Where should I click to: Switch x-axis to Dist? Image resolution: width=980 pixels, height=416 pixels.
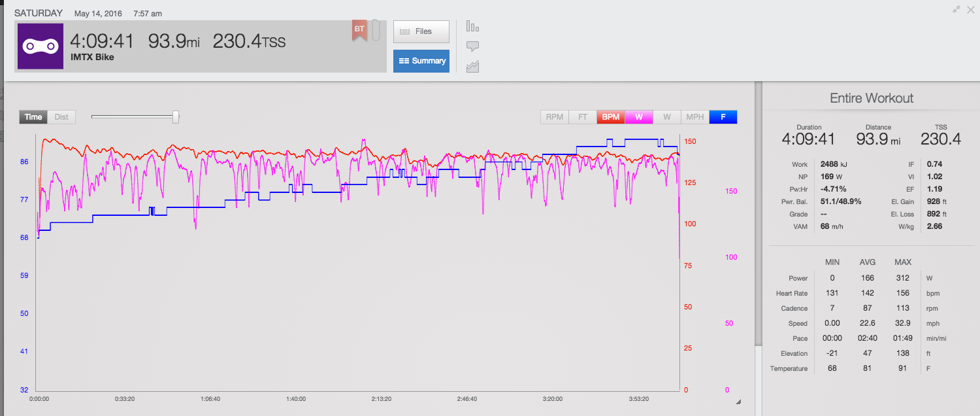click(61, 117)
